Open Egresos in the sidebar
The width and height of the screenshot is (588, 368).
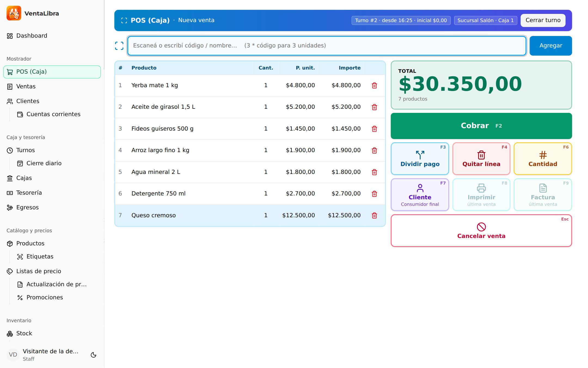(x=52, y=207)
